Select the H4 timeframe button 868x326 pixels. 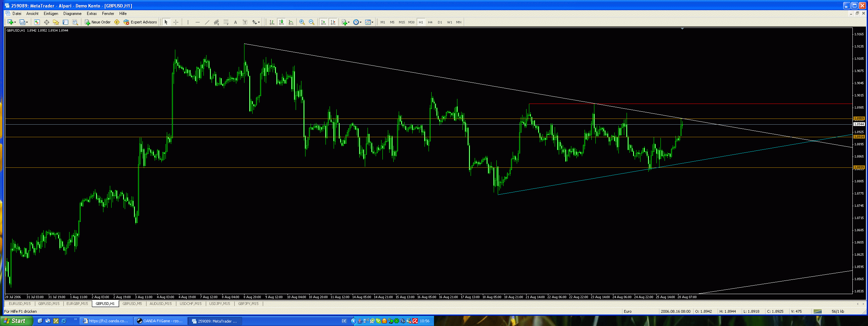430,22
